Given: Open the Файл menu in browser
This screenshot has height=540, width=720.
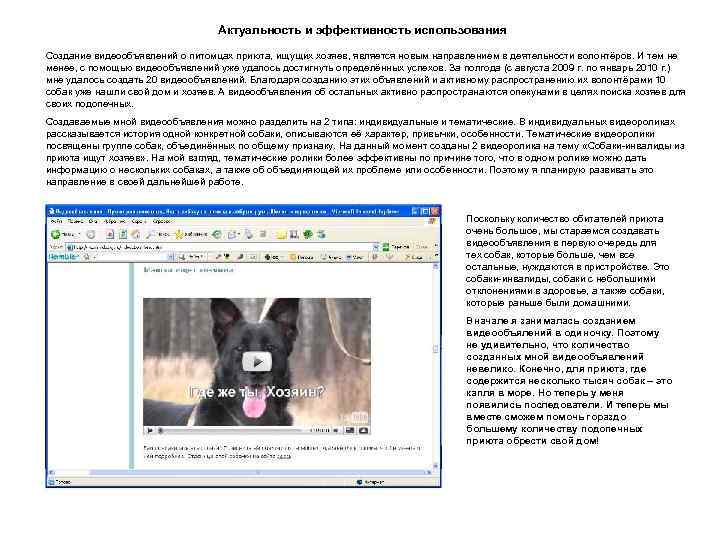Looking at the screenshot, I should coord(56,221).
